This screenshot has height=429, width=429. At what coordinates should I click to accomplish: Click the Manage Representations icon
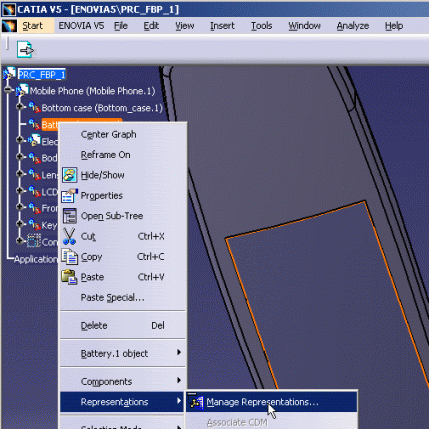(196, 402)
